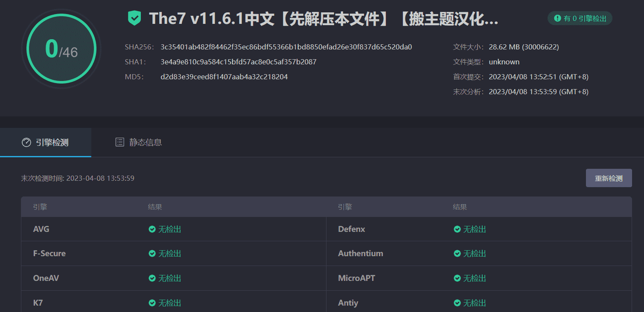Screen dimensions: 644x312
Task: Click 无检出 result text for Authentium
Action: tap(475, 254)
